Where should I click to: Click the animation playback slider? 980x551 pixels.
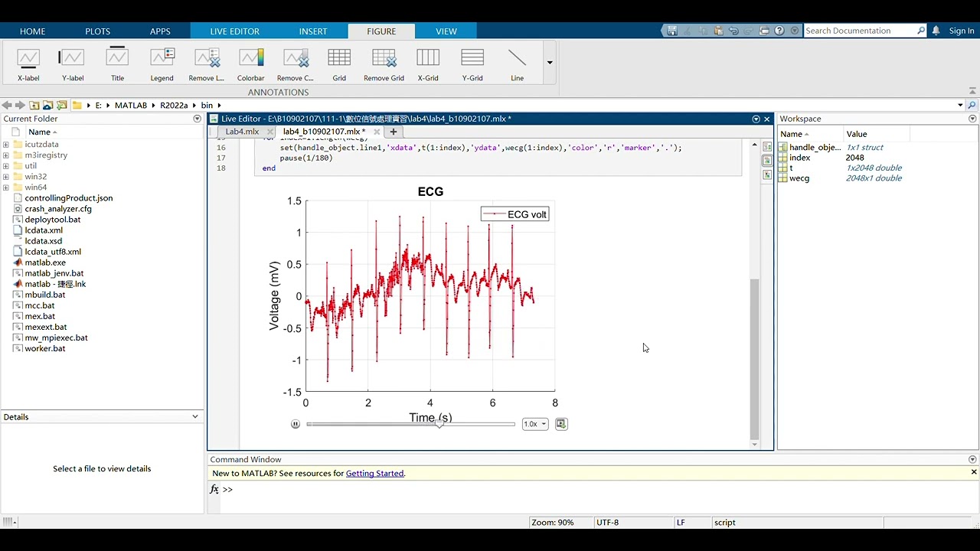(x=411, y=424)
